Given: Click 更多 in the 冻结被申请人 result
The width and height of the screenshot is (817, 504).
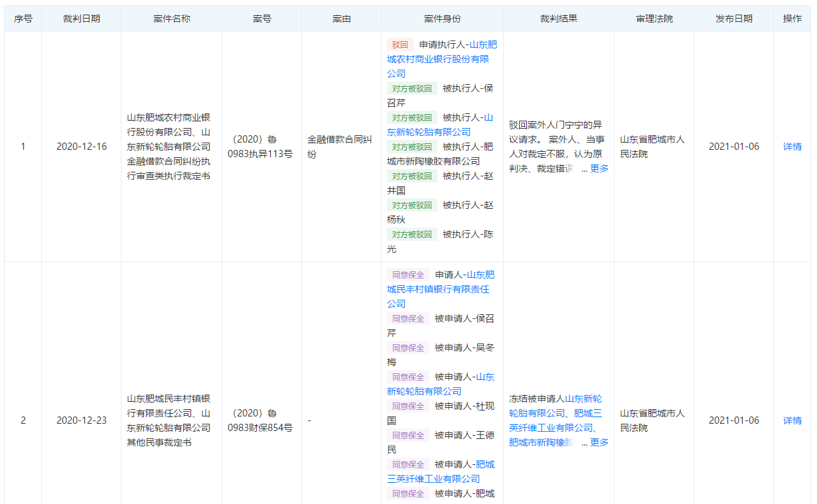Looking at the screenshot, I should pos(599,442).
